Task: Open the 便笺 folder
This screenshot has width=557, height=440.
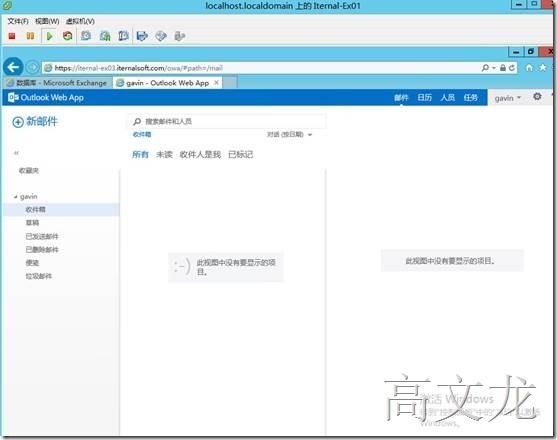Action: pyautogui.click(x=32, y=263)
